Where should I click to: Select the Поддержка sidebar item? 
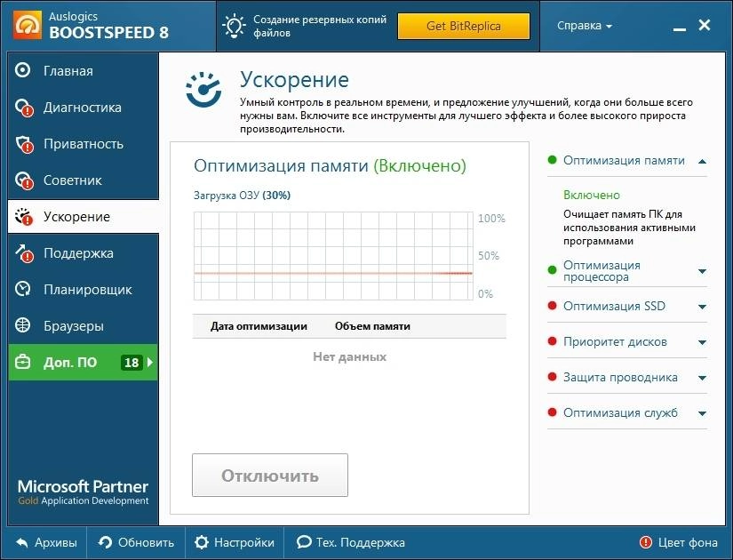pyautogui.click(x=84, y=253)
